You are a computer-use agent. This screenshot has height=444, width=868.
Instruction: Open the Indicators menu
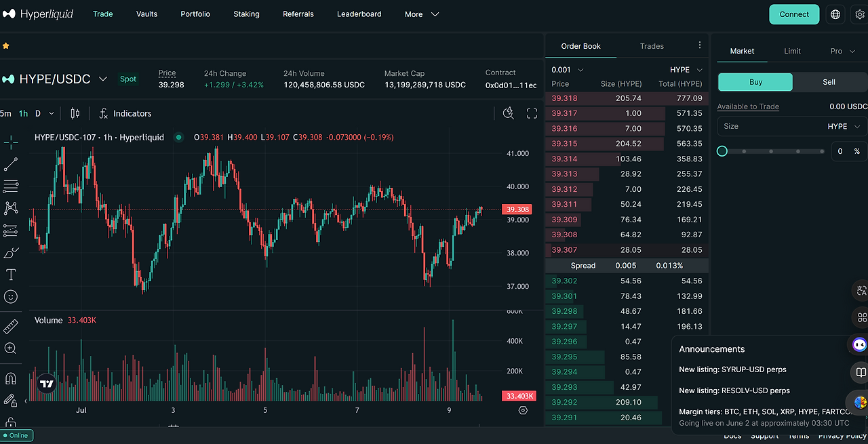[125, 113]
